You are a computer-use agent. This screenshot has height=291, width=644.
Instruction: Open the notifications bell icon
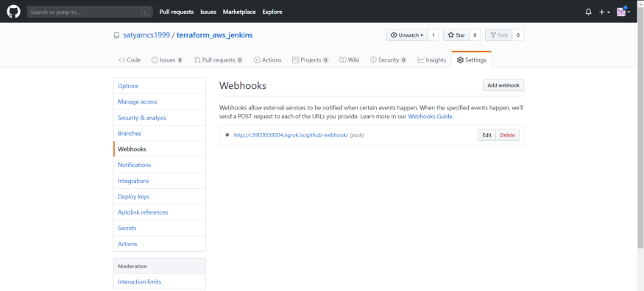588,12
